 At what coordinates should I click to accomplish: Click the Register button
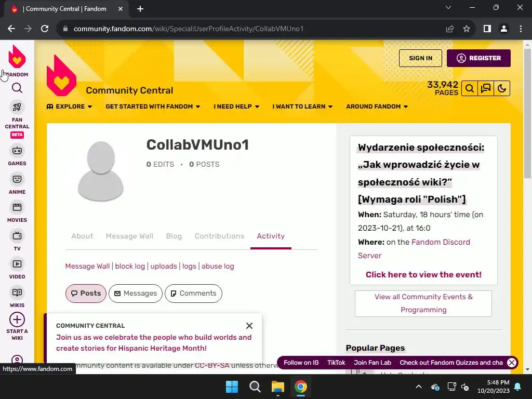pos(478,58)
